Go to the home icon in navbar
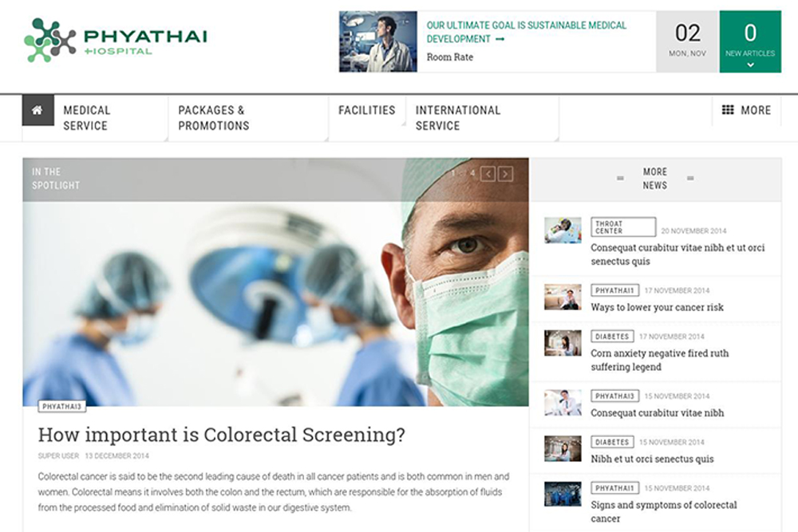This screenshot has height=532, width=798. pyautogui.click(x=38, y=110)
